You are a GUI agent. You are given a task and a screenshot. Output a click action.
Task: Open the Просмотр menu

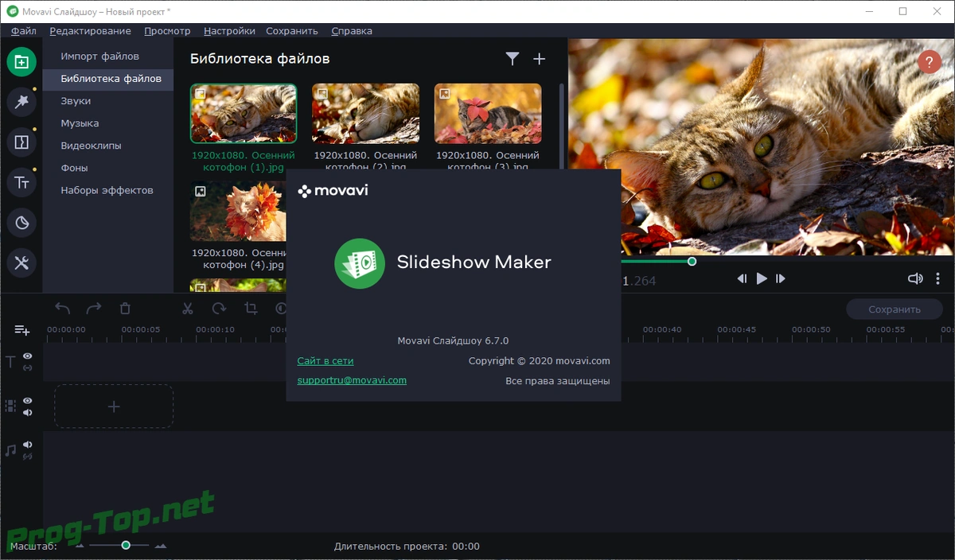[x=167, y=31]
